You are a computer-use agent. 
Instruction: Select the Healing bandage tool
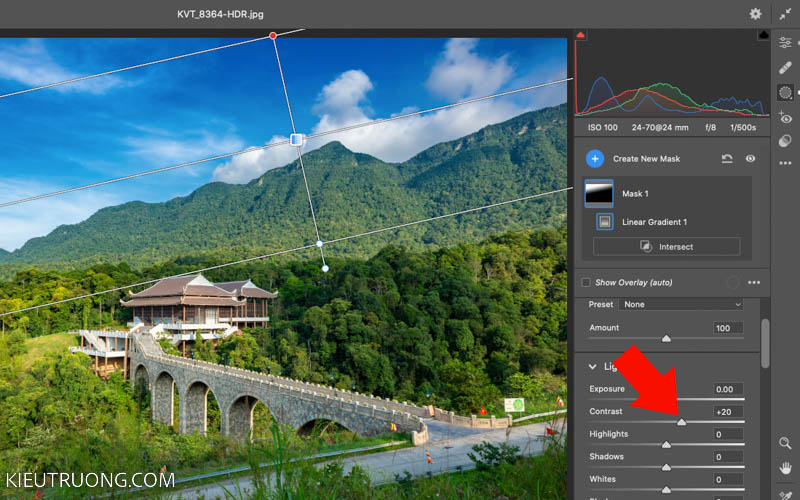point(785,67)
